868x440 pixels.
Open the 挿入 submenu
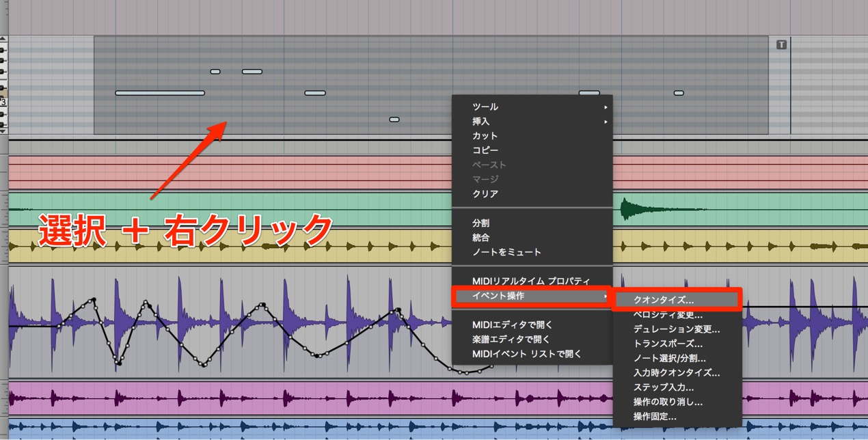coord(532,121)
